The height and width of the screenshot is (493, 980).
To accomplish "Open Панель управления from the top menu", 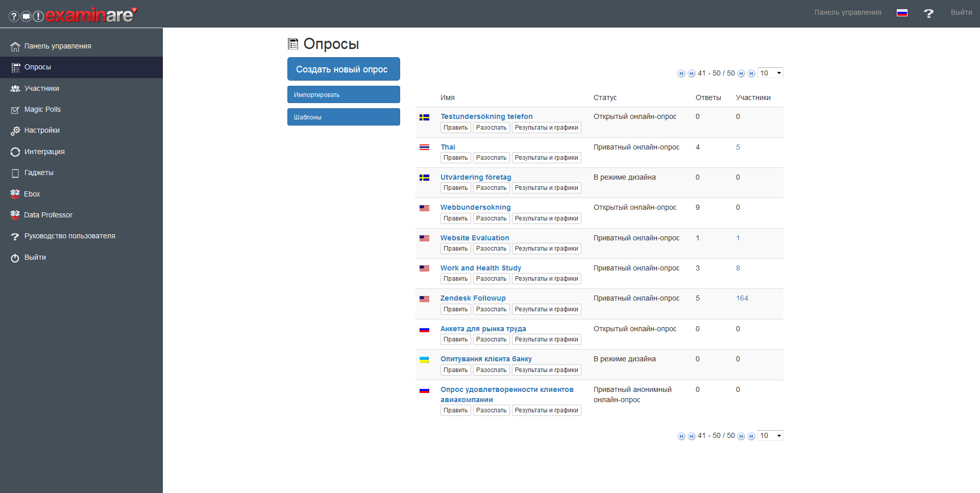I will pos(847,12).
